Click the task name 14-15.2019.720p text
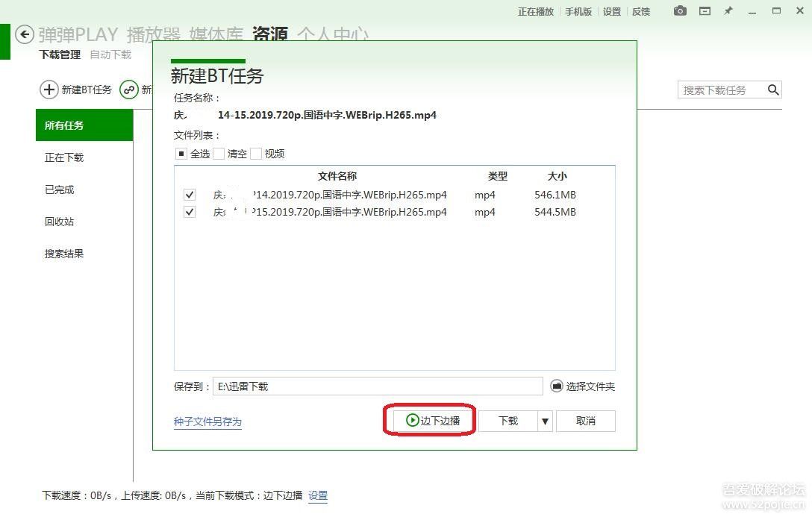This screenshot has height=517, width=812. click(328, 115)
